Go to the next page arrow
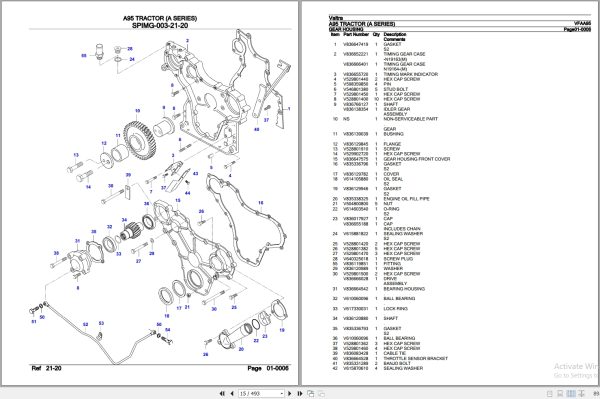600x399 pixels. [x=290, y=393]
